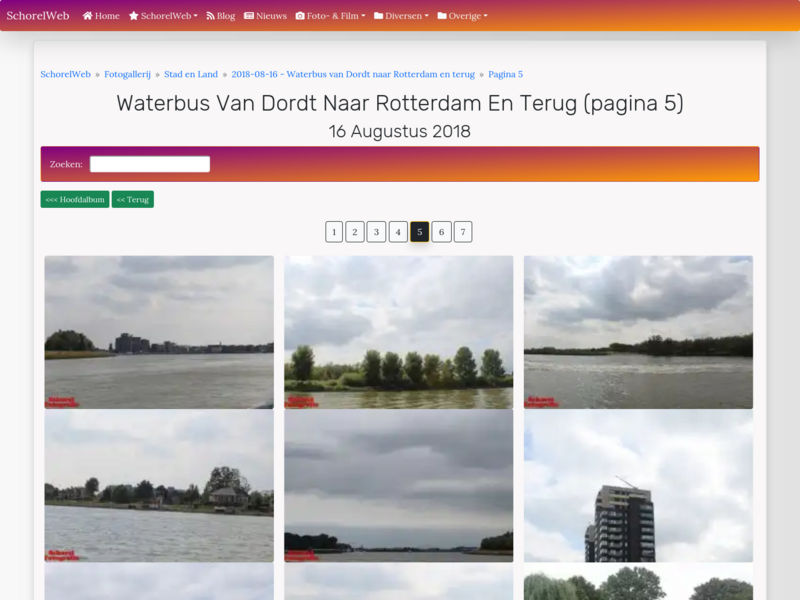
Task: Follow the SchorelWeb breadcrumb link
Action: coord(65,74)
